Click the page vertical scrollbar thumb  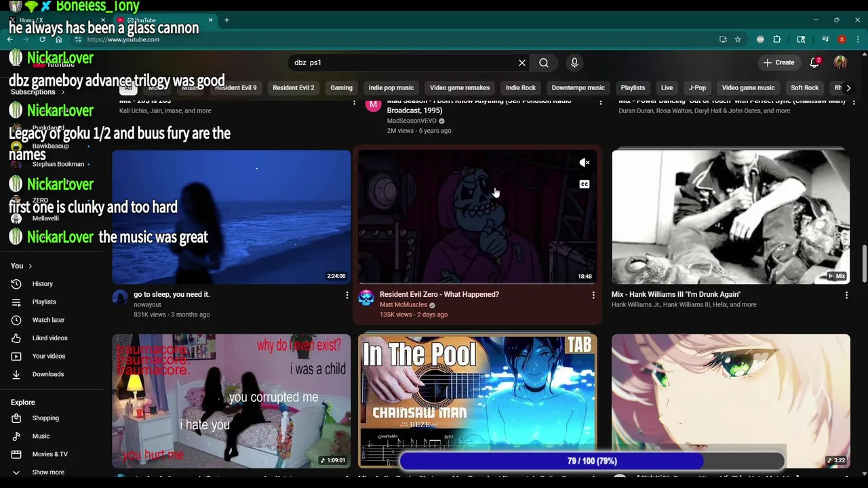[x=864, y=264]
